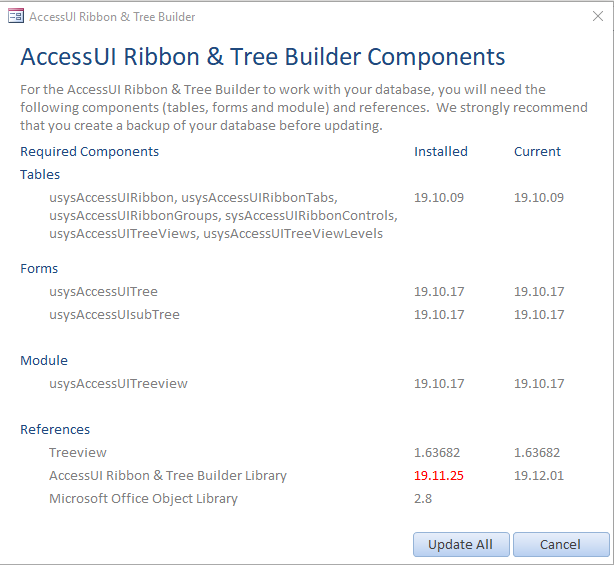The image size is (614, 565).
Task: Click the Installed column header
Action: [441, 152]
